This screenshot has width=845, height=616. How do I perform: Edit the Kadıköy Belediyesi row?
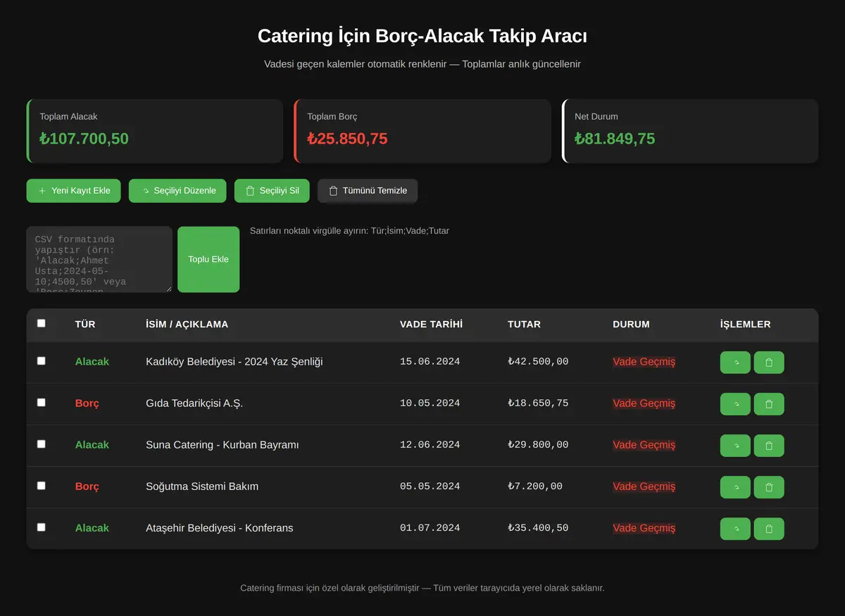click(735, 363)
